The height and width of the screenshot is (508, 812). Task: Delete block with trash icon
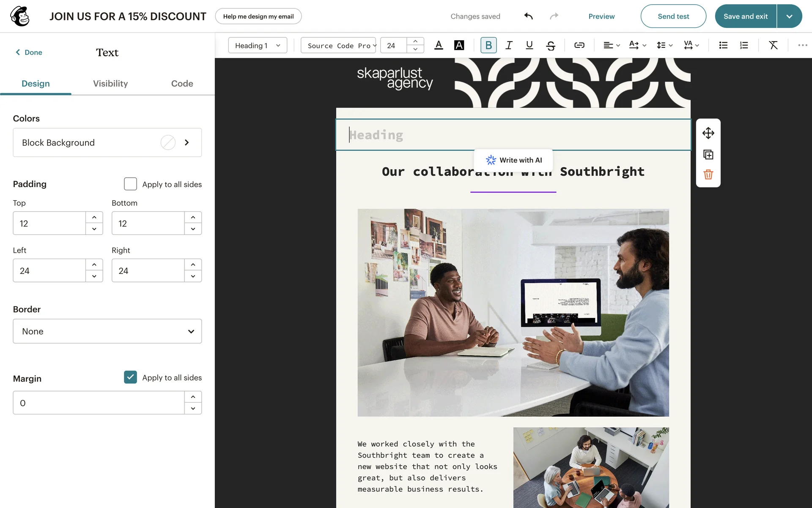708,174
